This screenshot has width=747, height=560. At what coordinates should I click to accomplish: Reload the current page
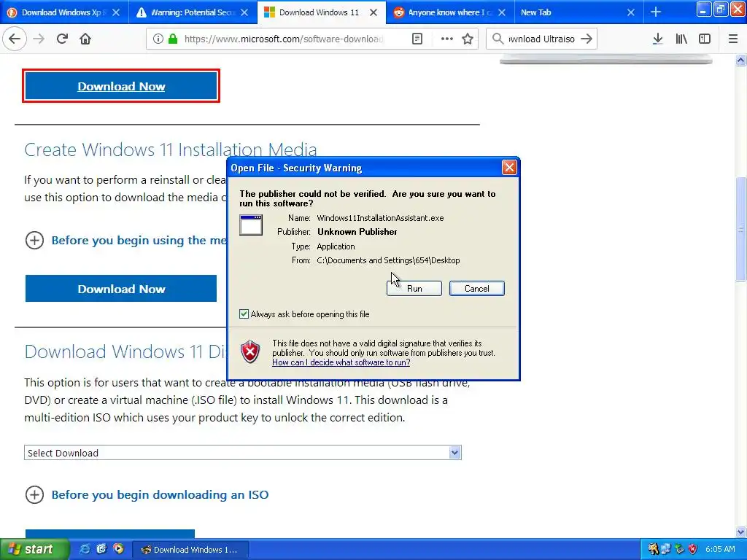pos(62,39)
